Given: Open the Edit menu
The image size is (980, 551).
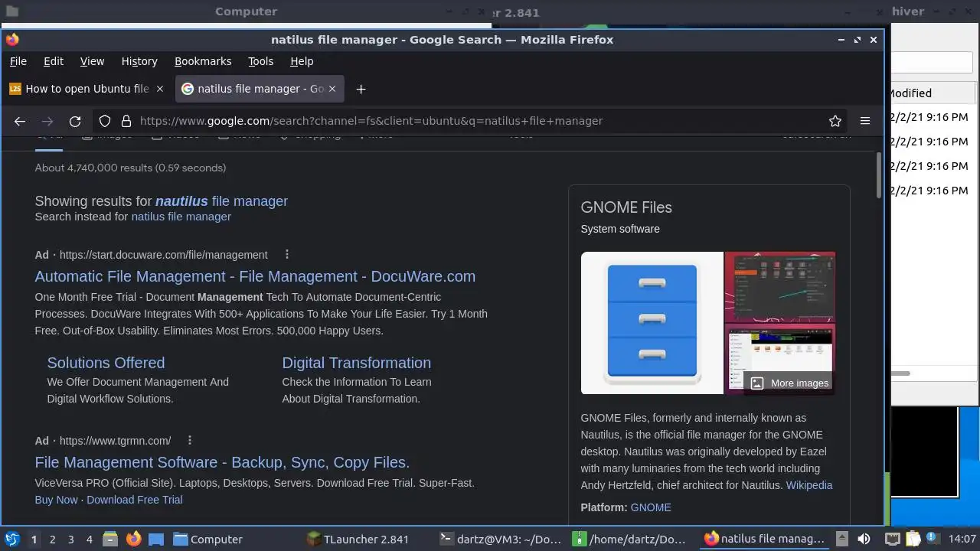Looking at the screenshot, I should (54, 61).
